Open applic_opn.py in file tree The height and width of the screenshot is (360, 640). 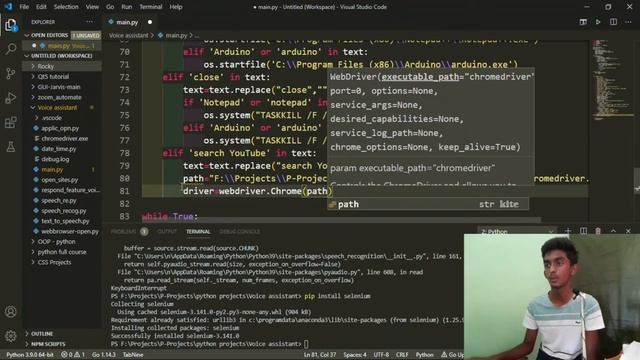(60, 128)
